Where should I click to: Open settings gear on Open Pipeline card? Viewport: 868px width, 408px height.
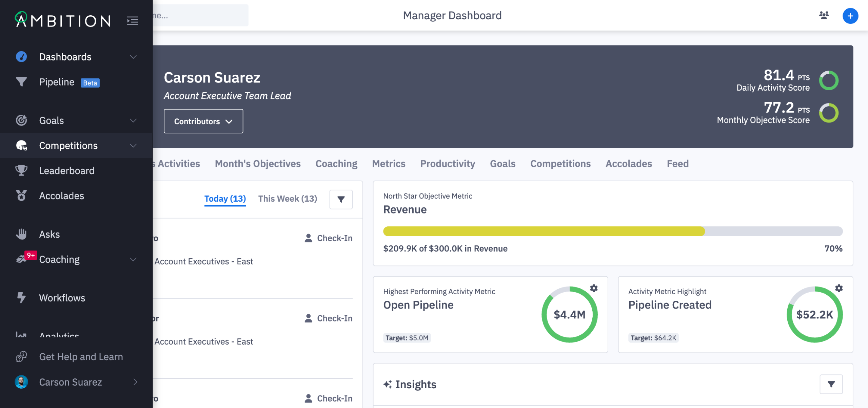594,288
